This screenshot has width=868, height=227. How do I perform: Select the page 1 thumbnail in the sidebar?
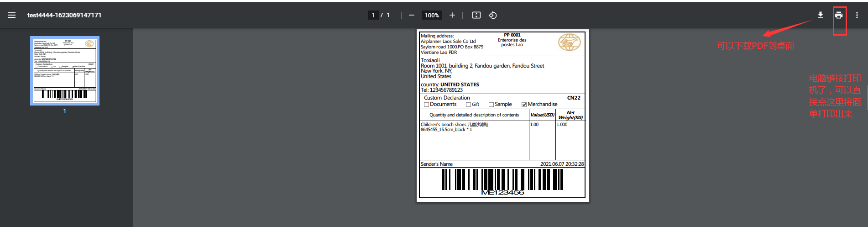pyautogui.click(x=65, y=71)
